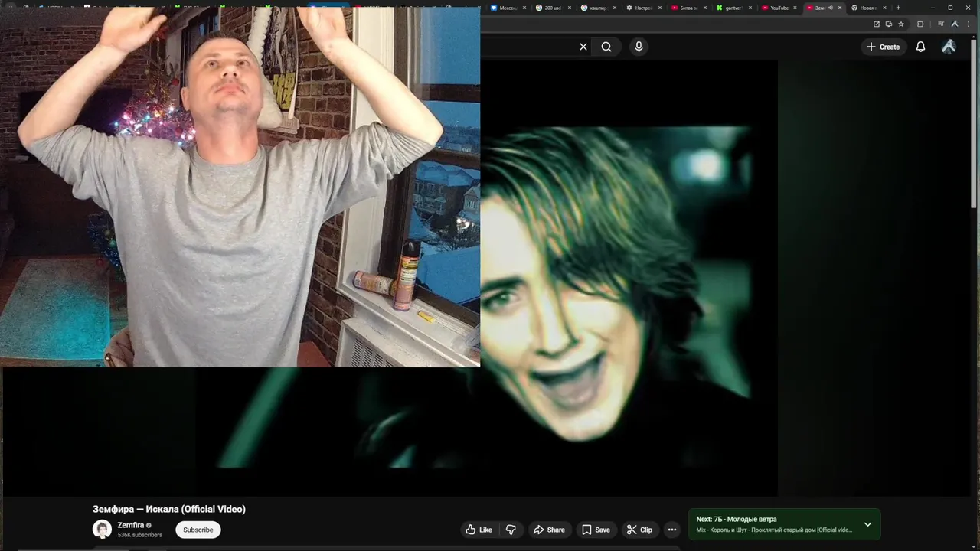Mute the playing Земфира tab via speaker icon
The height and width of the screenshot is (551, 980).
831,8
